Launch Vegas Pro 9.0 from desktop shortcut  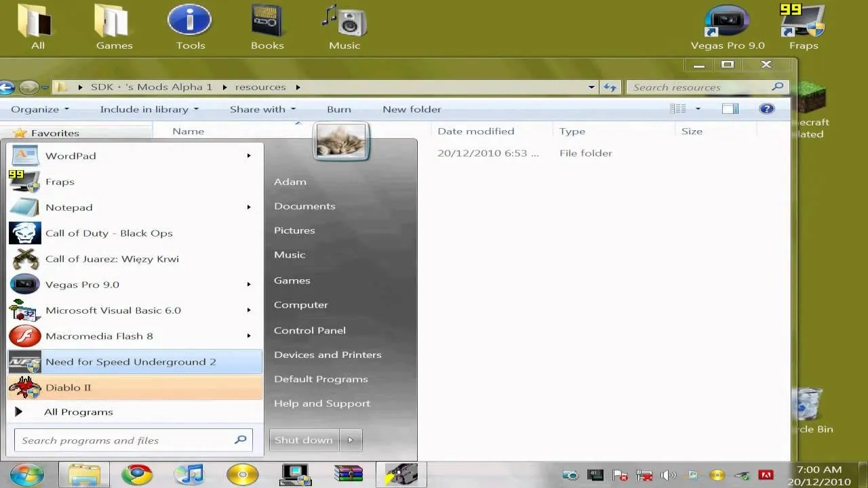tap(727, 27)
